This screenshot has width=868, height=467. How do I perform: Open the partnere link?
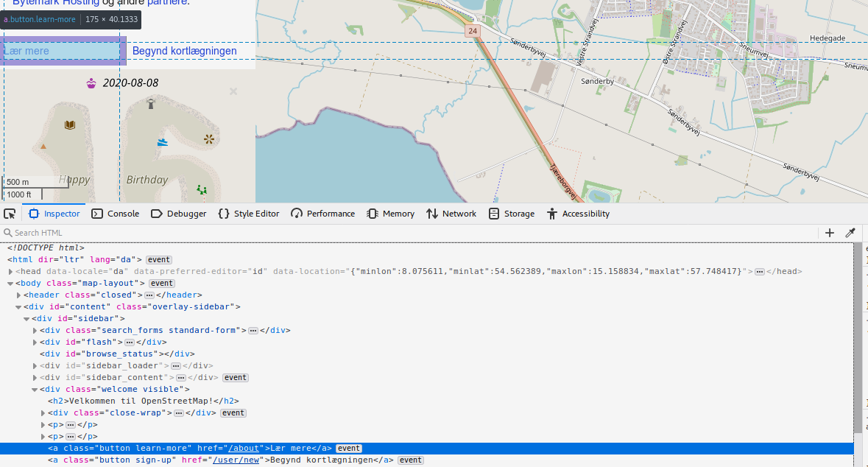167,3
